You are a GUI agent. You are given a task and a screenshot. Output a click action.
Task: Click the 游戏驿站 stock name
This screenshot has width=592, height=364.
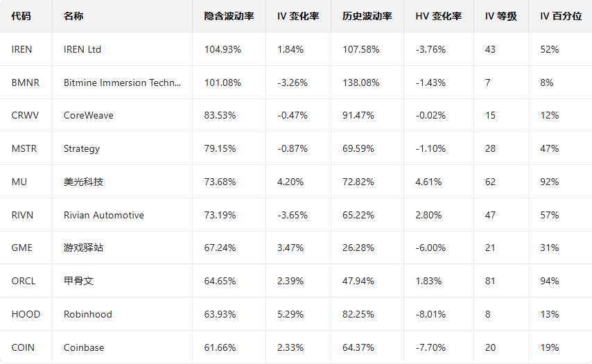[x=83, y=248]
